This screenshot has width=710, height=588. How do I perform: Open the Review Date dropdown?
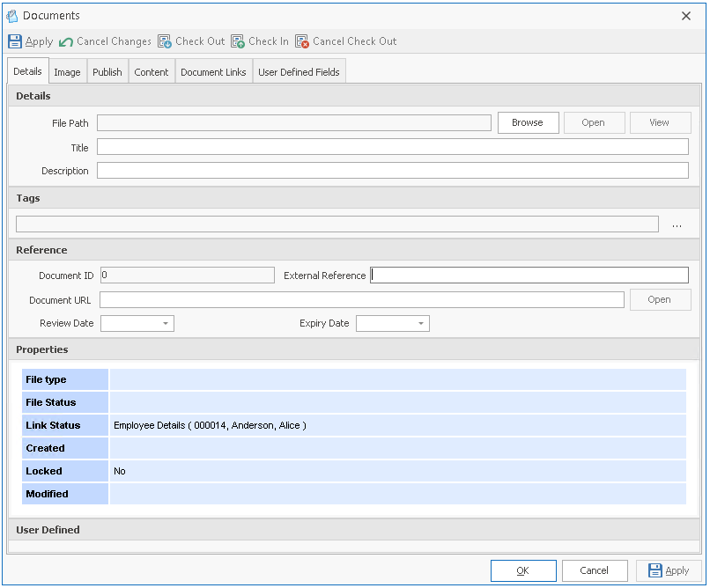point(165,323)
